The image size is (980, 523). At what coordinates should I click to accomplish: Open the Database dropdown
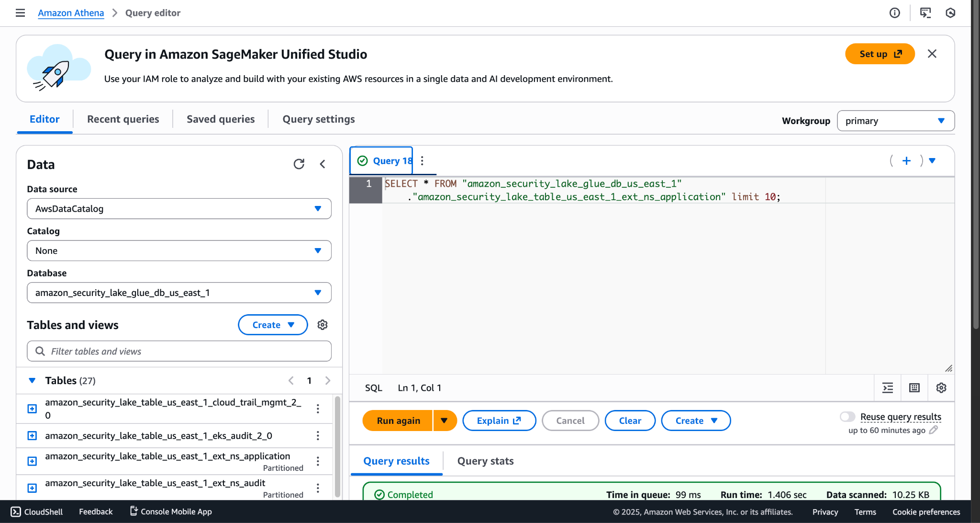[x=179, y=293]
